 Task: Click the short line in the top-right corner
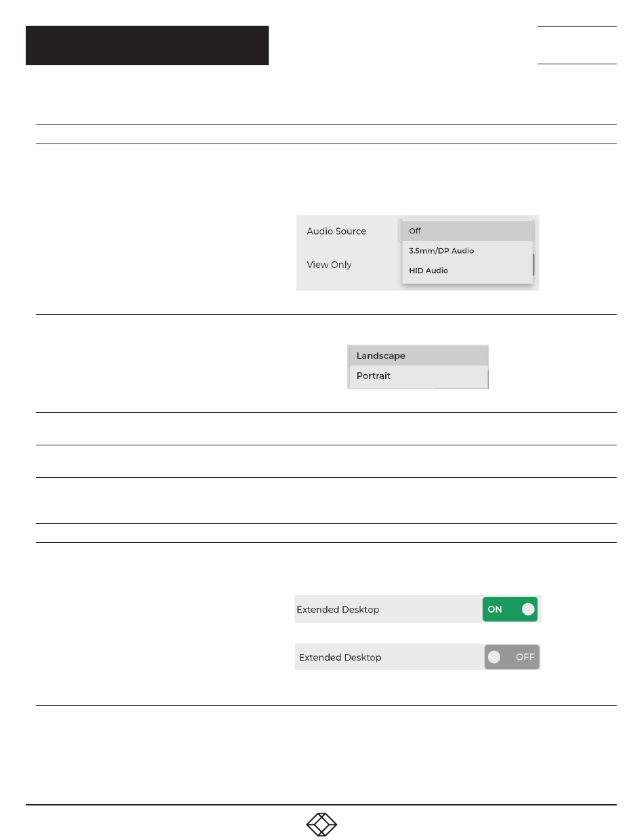tap(577, 27)
